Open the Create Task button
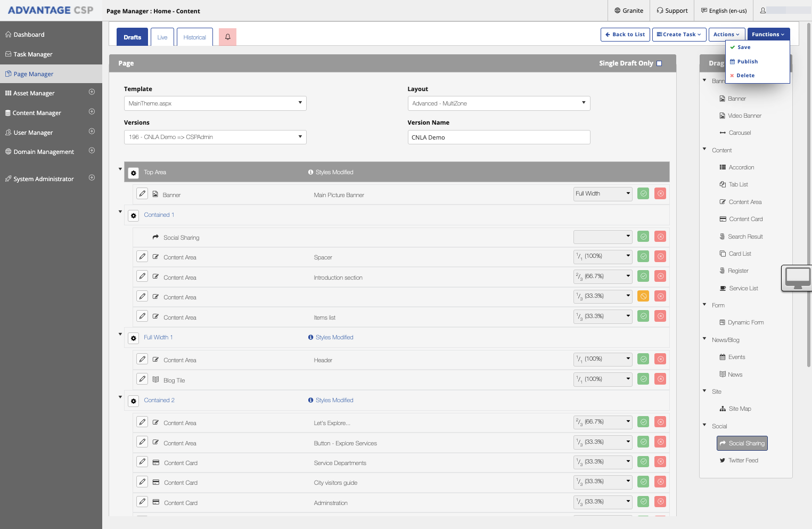Image resolution: width=812 pixels, height=529 pixels. point(679,35)
